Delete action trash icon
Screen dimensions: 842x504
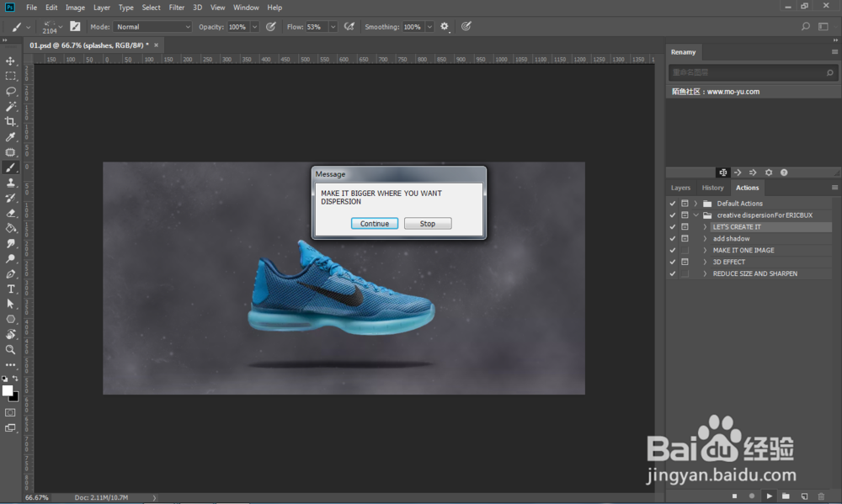coord(821,496)
